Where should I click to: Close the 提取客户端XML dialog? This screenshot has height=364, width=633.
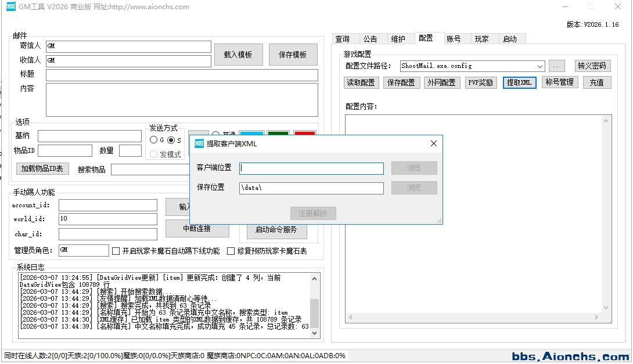coord(433,143)
